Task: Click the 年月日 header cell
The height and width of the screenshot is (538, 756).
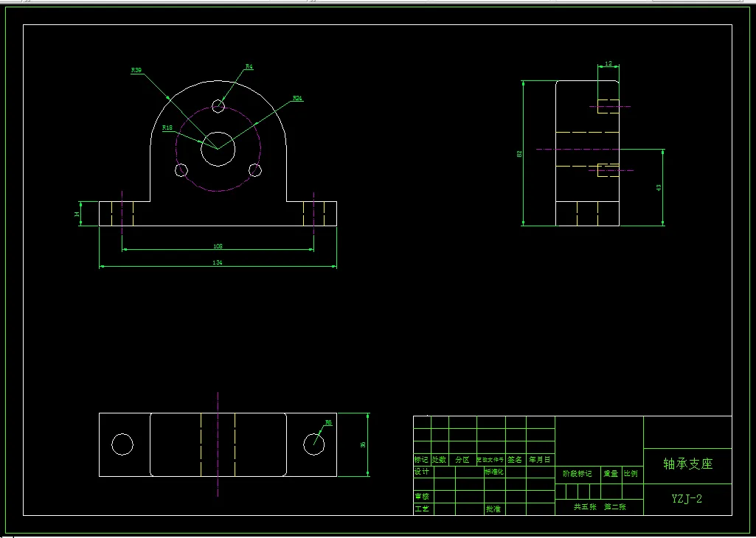Action: pos(539,459)
